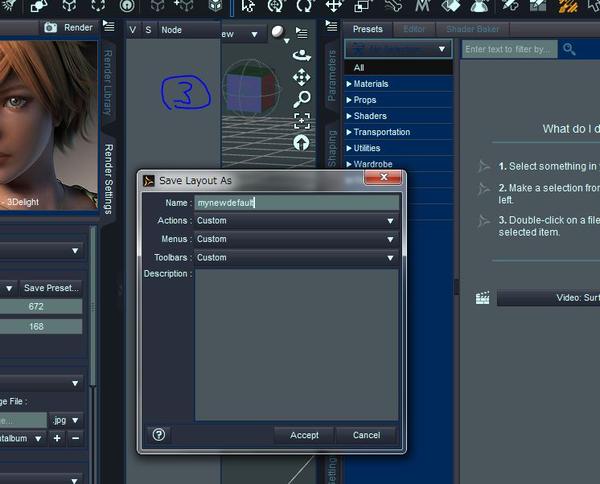Click the filter text input field
This screenshot has width=600, height=484.
[x=509, y=49]
